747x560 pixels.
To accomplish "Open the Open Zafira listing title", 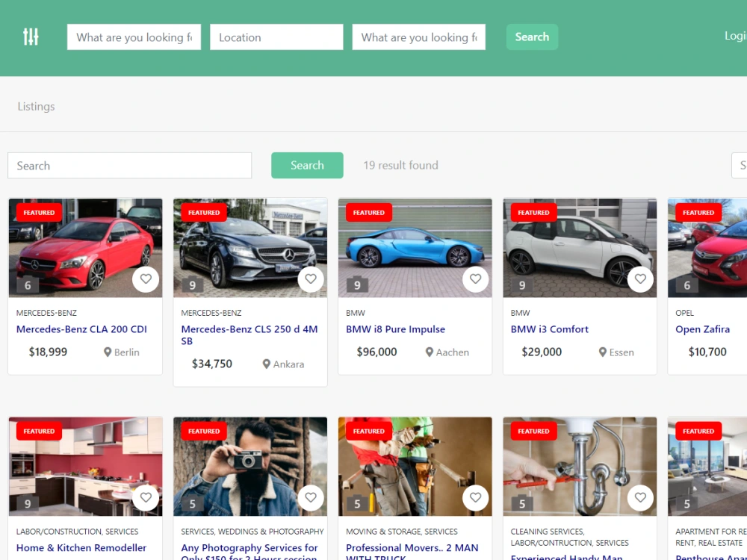I will pos(703,329).
